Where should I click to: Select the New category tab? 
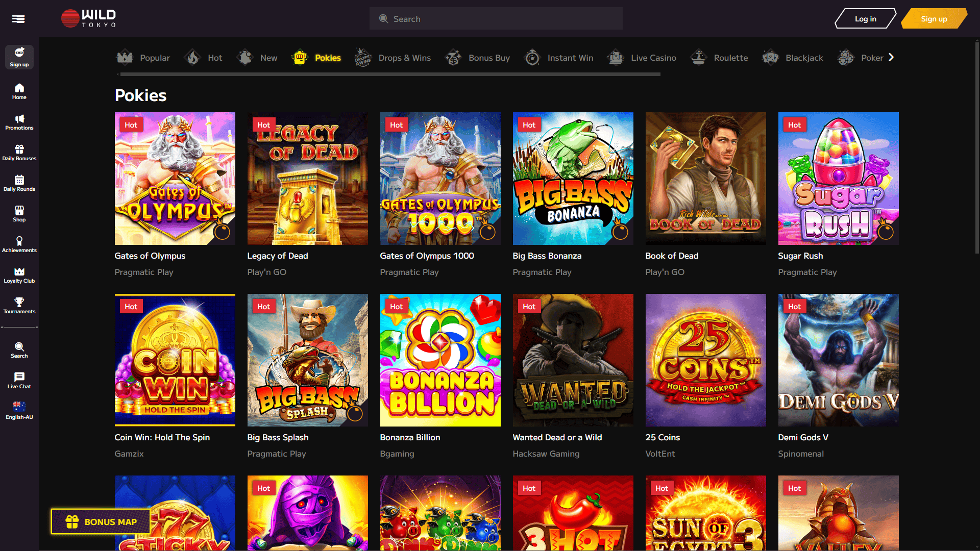(x=257, y=58)
